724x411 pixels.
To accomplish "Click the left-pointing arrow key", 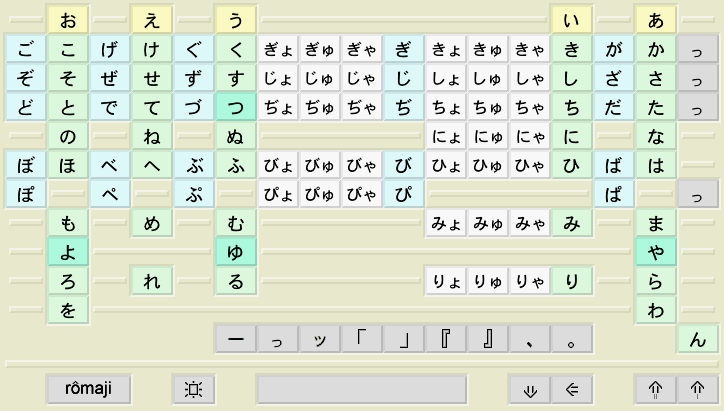I will coord(572,389).
